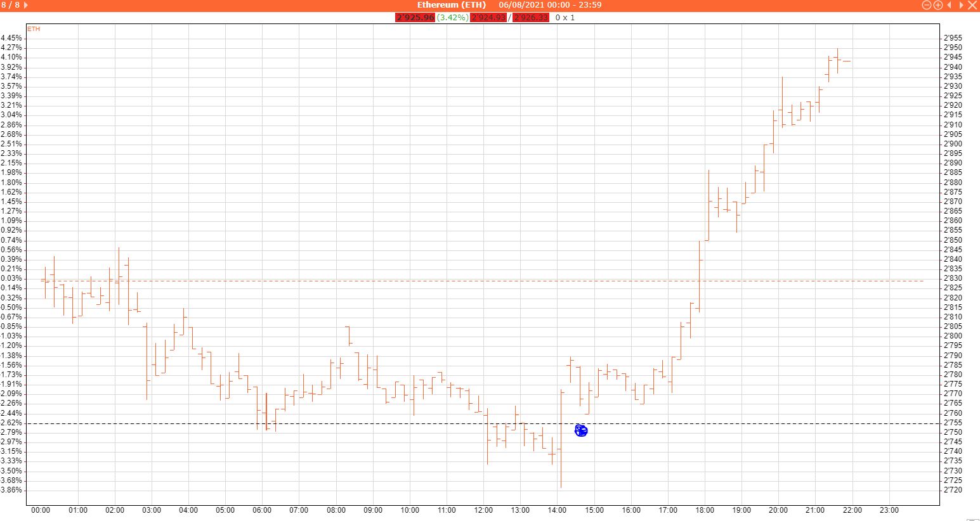Image resolution: width=980 pixels, height=521 pixels.
Task: Close the Ethereum chart window
Action: (972, 5)
